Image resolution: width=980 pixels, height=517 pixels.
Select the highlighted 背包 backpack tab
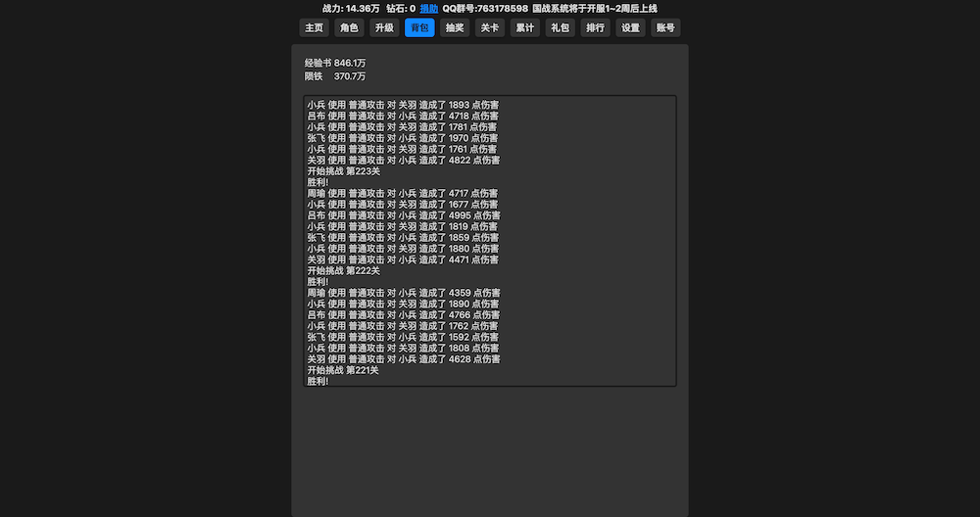[419, 27]
